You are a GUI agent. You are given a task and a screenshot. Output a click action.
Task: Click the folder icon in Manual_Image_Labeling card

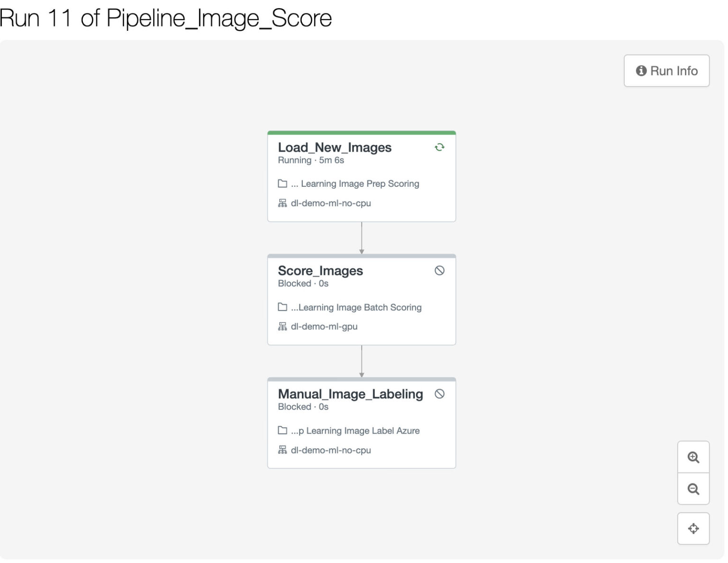click(x=282, y=430)
